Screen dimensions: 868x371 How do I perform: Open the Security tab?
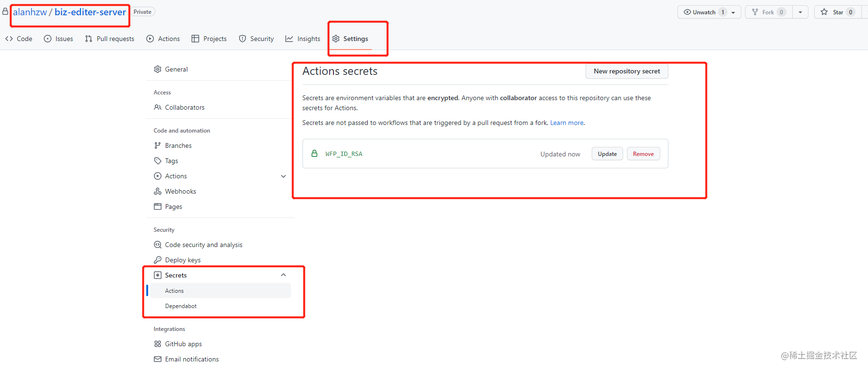click(256, 39)
